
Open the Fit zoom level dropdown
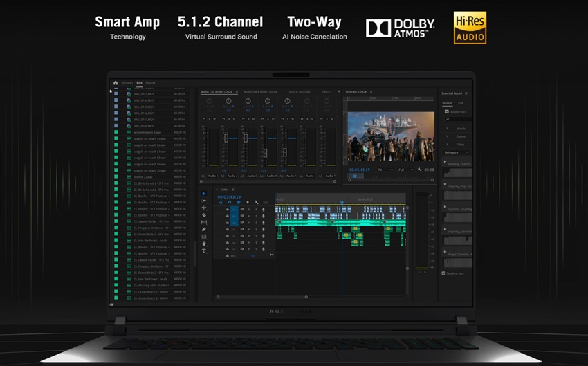pos(385,170)
